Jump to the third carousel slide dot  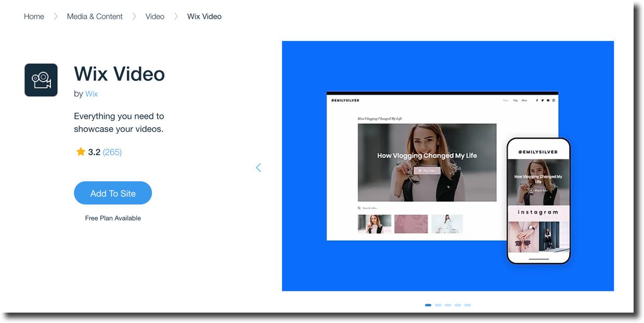(448, 305)
